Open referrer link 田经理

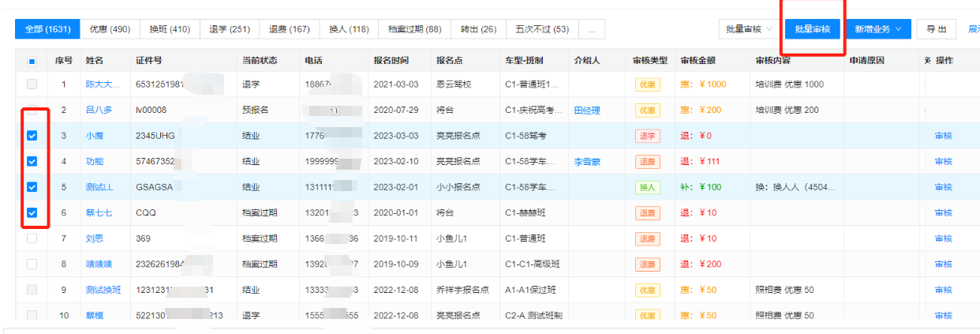tap(587, 110)
